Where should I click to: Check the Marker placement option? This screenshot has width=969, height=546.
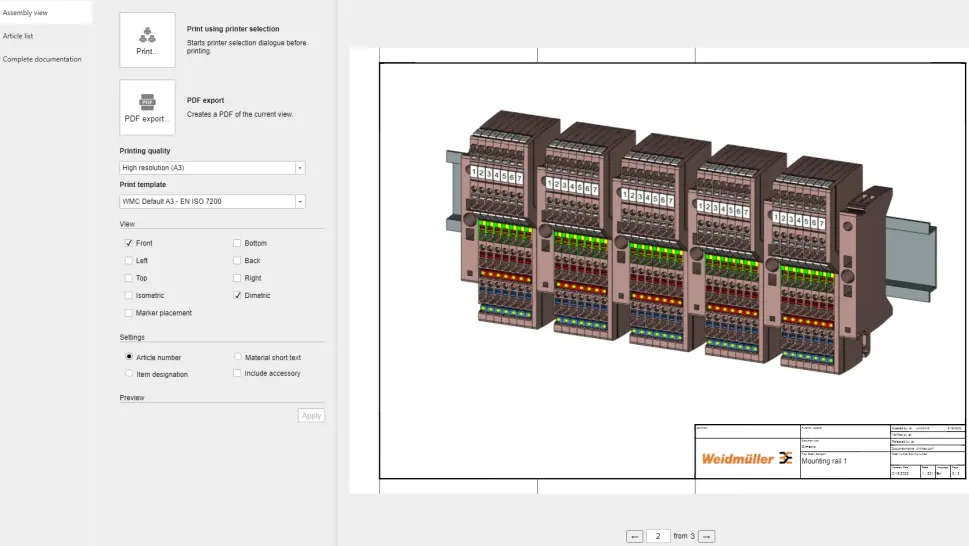click(x=129, y=313)
